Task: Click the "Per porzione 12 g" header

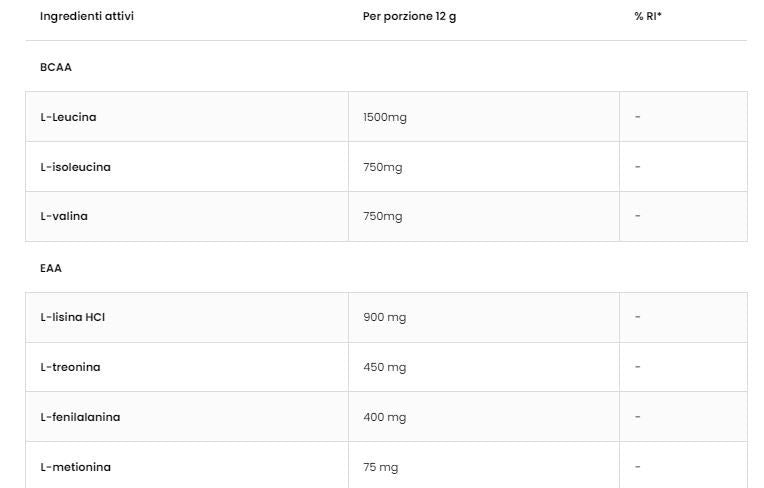Action: [x=409, y=17]
